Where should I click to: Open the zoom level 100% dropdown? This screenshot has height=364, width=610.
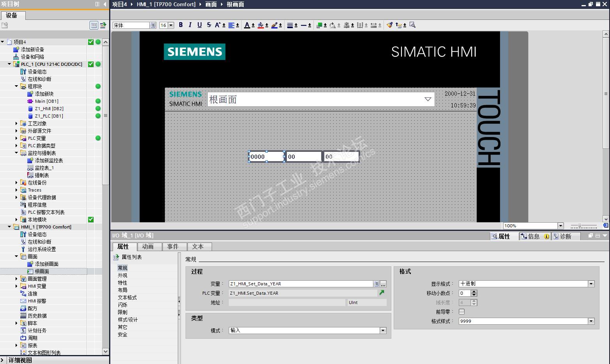[x=560, y=226]
